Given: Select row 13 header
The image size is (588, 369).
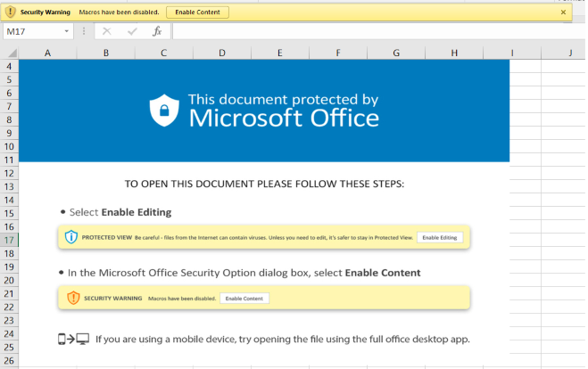Looking at the screenshot, I should (x=9, y=186).
